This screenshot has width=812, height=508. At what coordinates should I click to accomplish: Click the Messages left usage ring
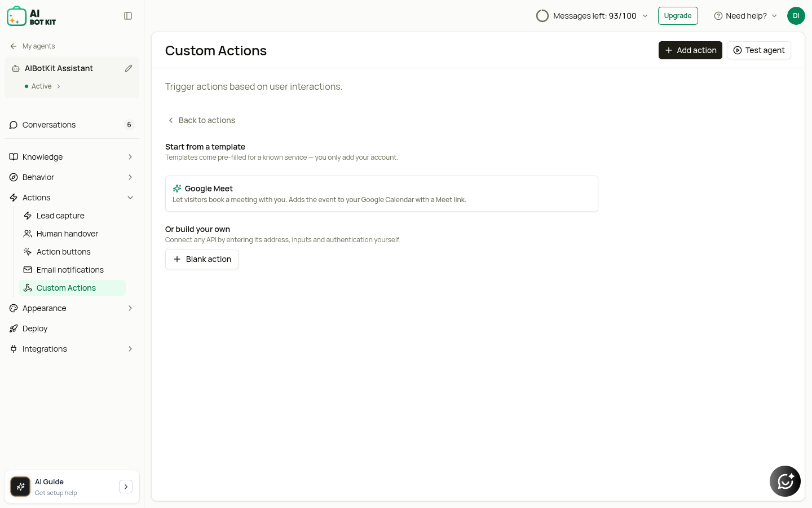pyautogui.click(x=542, y=16)
